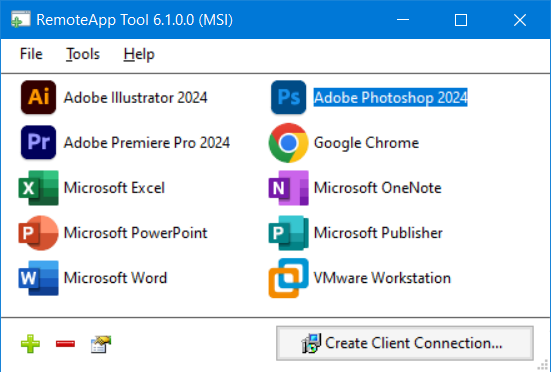
Task: Click the RemoteApp Tool title bar icon
Action: pyautogui.click(x=20, y=19)
